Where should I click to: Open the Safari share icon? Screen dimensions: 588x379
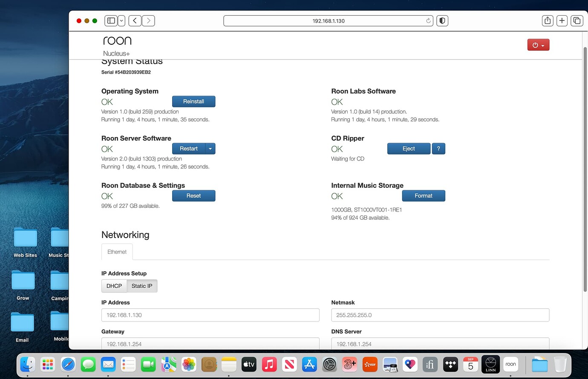pos(548,21)
